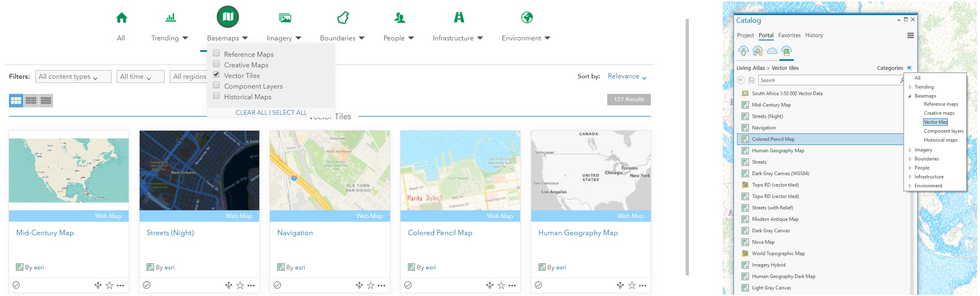Screen dimensions: 980x296
Task: Click the Trending chart icon
Action: point(171,17)
